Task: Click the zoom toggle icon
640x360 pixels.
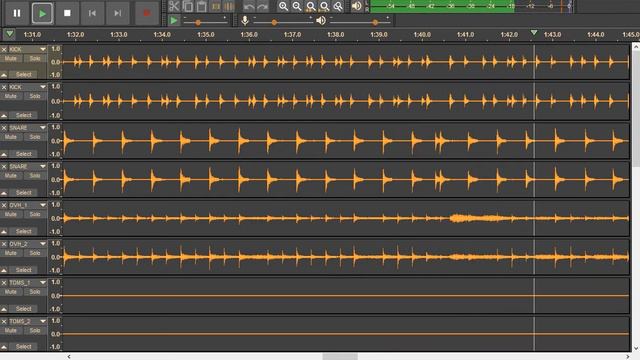Action: click(x=338, y=6)
